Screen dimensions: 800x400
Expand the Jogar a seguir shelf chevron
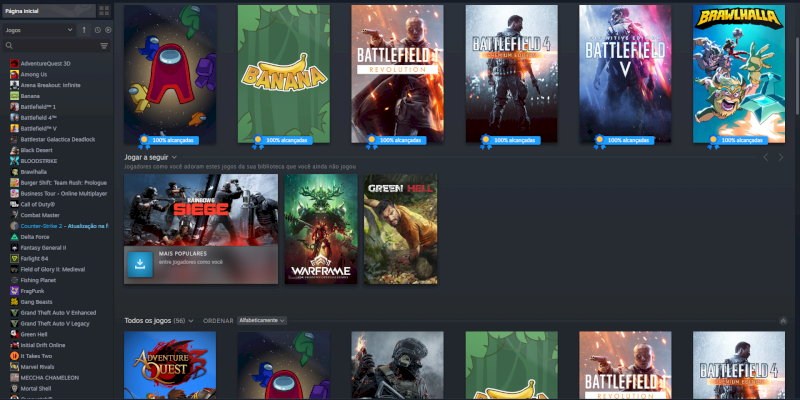[174, 157]
